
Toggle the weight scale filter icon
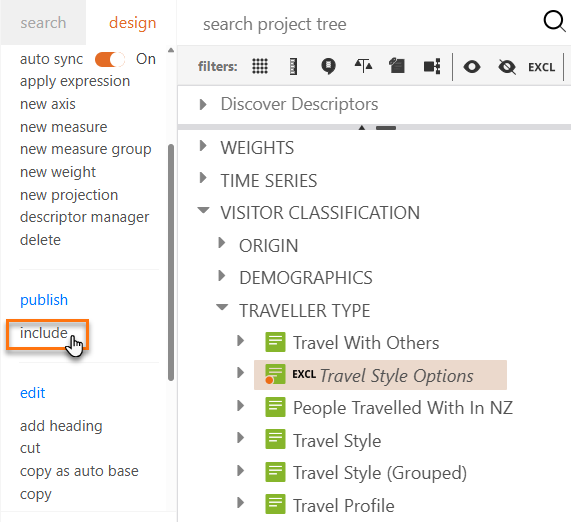[x=363, y=66]
